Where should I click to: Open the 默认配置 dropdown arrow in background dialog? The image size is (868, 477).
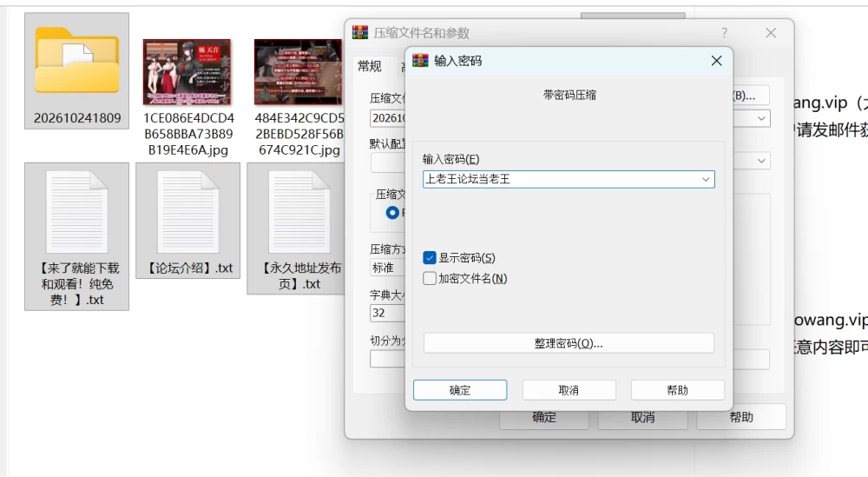coord(762,162)
